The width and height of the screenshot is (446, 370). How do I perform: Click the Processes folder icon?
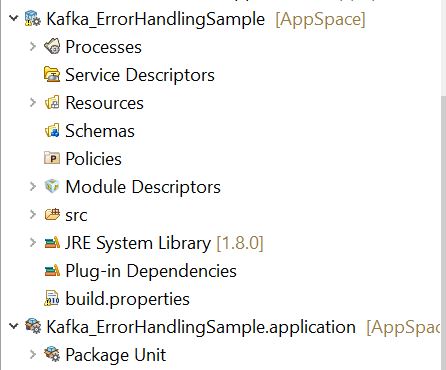[x=52, y=46]
